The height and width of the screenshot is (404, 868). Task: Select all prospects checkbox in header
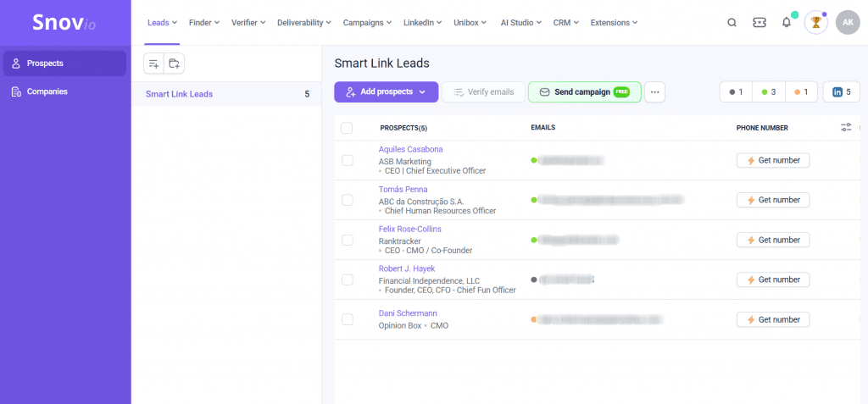[x=347, y=128]
